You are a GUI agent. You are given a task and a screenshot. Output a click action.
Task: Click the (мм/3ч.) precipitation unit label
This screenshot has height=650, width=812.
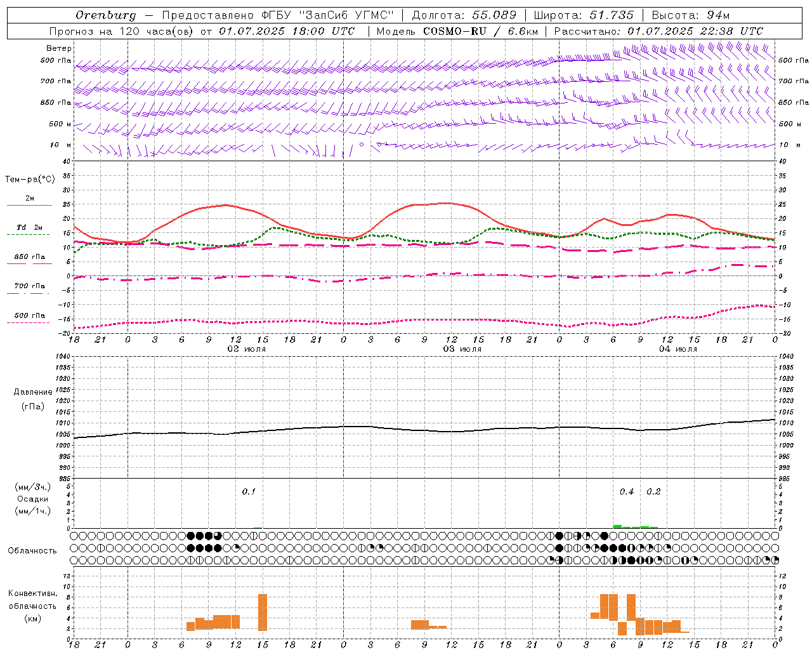point(33,487)
